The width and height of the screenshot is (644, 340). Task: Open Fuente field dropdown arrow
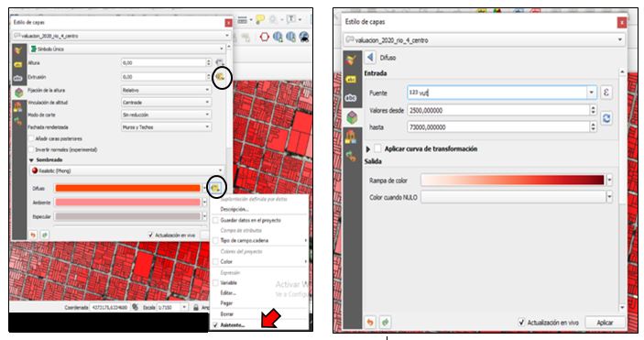coord(592,93)
